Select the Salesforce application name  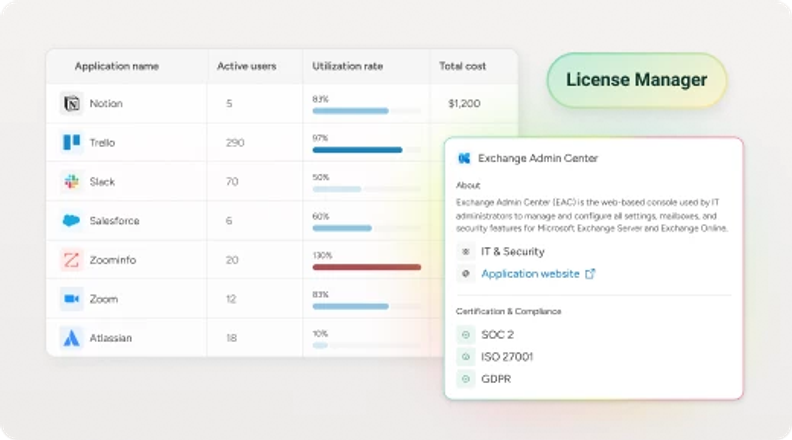114,221
